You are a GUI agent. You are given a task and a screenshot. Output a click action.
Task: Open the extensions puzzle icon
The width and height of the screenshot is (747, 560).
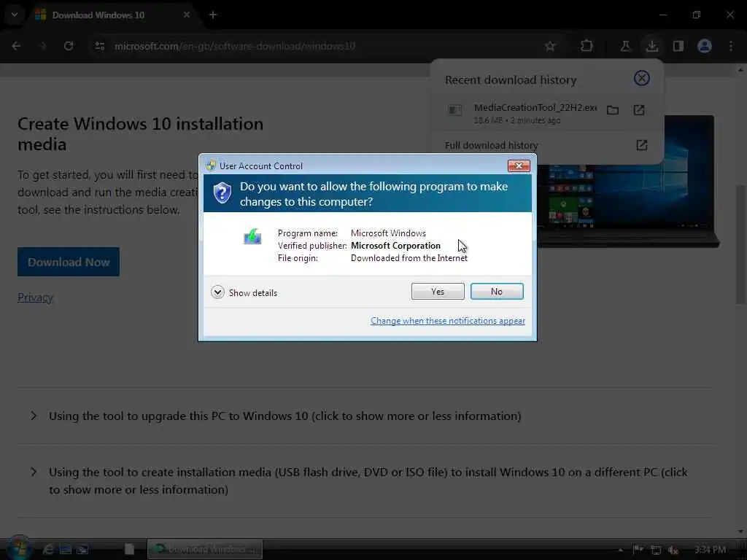pyautogui.click(x=587, y=46)
